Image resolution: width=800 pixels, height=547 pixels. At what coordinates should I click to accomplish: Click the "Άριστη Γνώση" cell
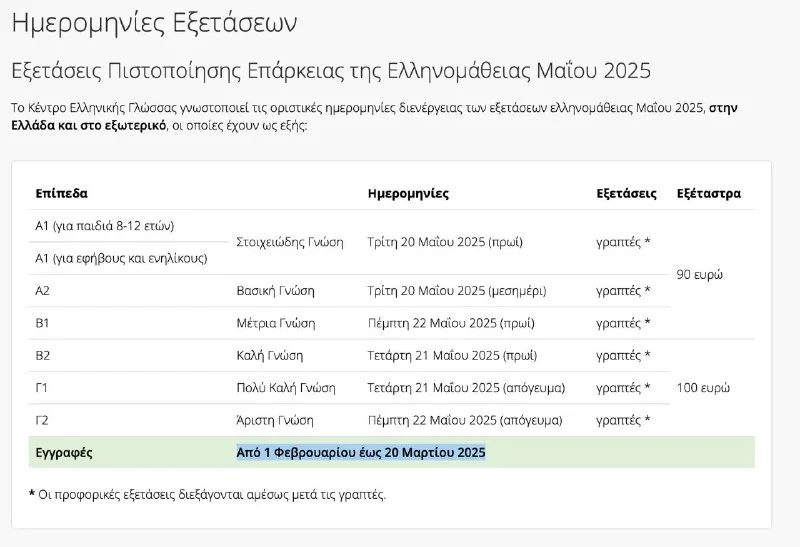[275, 420]
